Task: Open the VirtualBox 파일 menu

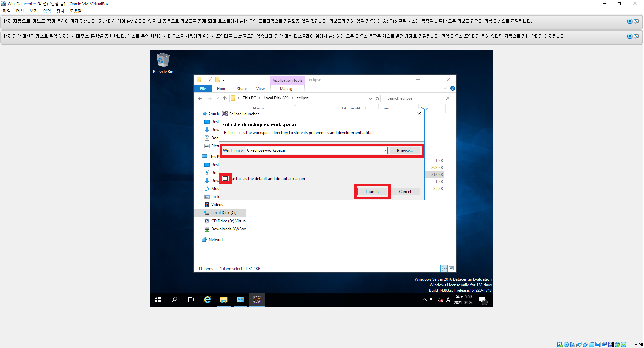Action: coord(7,11)
